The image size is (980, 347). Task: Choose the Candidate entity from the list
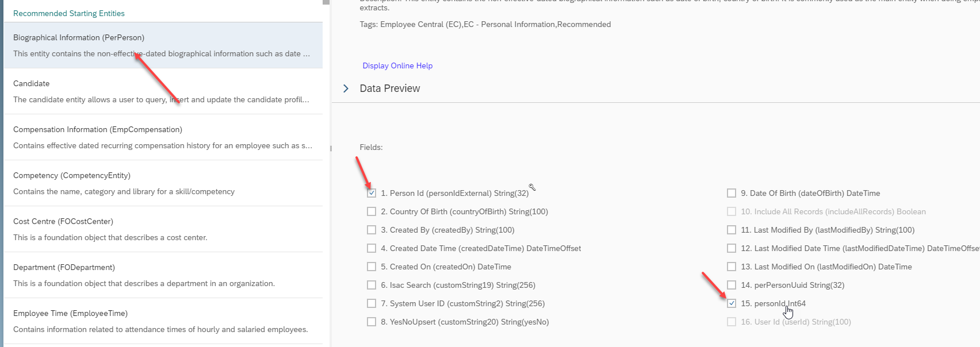tap(163, 91)
